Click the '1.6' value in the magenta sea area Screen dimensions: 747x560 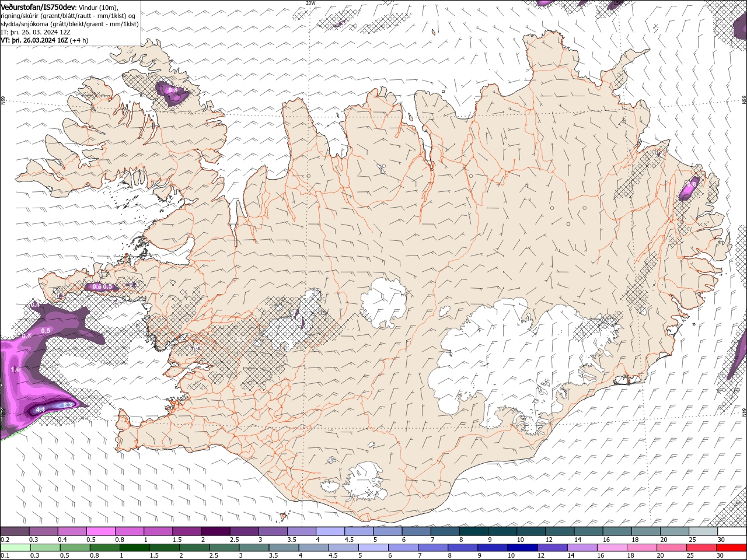[16, 370]
